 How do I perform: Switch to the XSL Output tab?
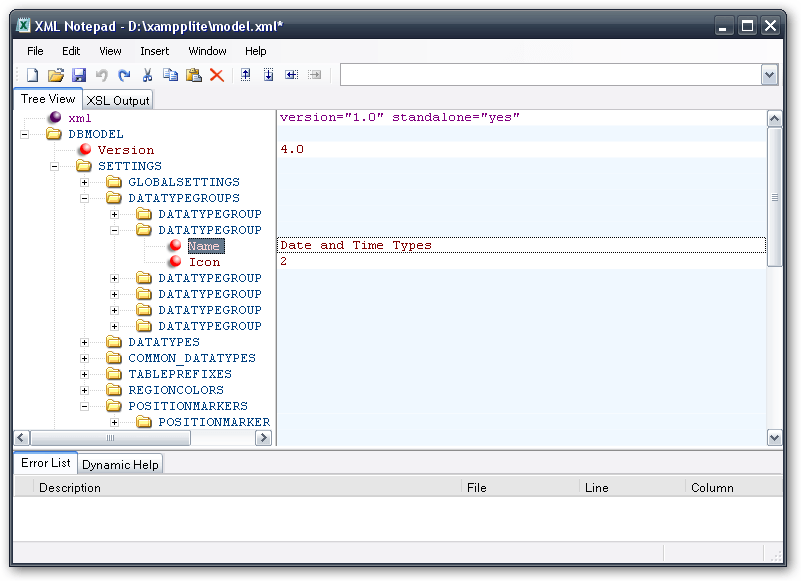[118, 100]
